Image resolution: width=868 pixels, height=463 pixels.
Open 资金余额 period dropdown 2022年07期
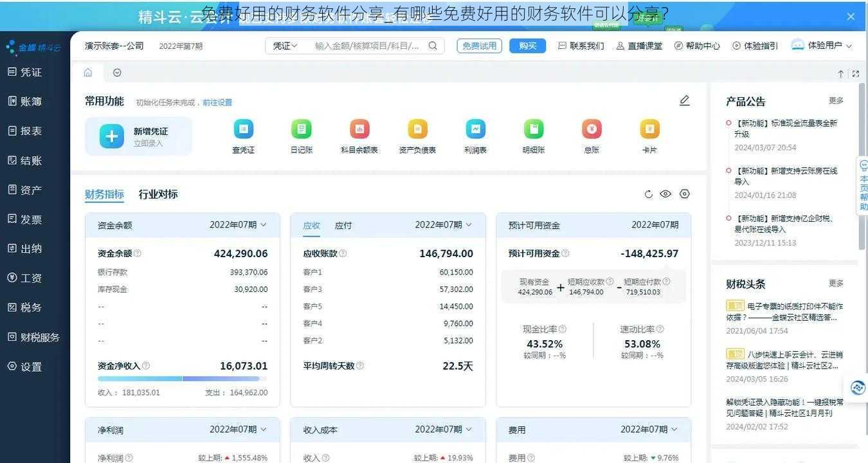(x=238, y=225)
